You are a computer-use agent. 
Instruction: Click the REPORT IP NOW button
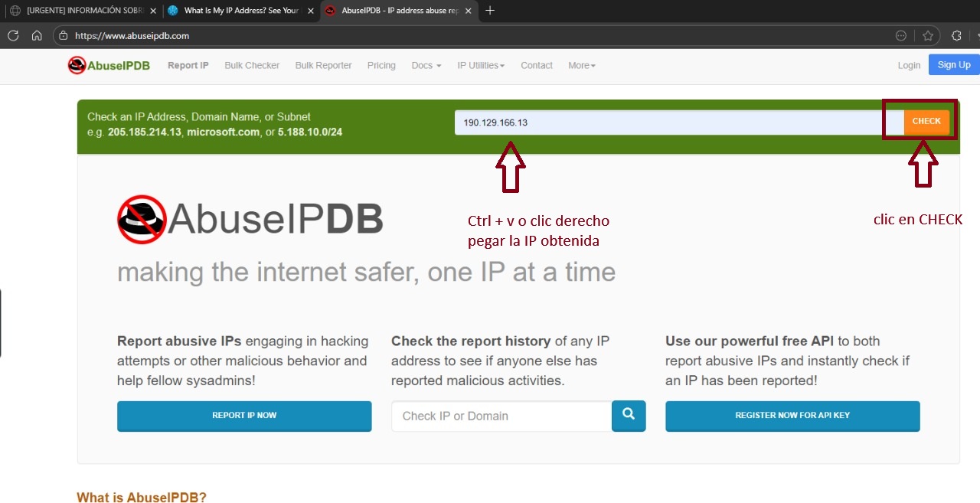click(x=244, y=416)
